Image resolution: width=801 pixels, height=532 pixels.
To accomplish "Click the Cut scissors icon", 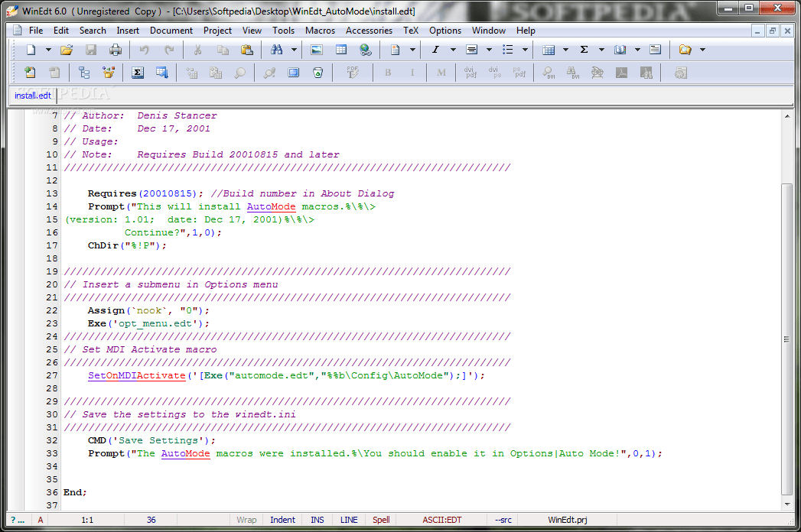I will [x=197, y=50].
